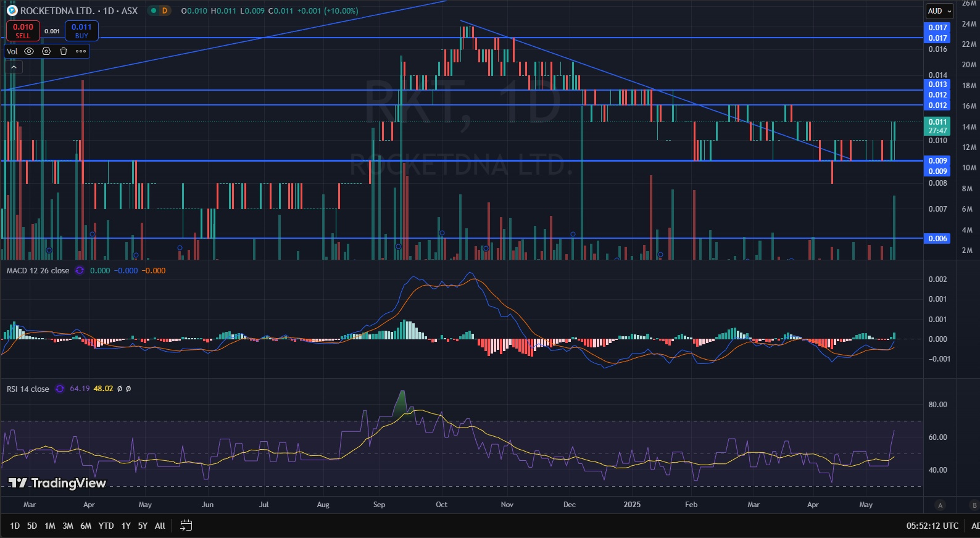This screenshot has height=538, width=980.
Task: Click the RocketDNA symbol logo icon
Action: click(x=12, y=10)
